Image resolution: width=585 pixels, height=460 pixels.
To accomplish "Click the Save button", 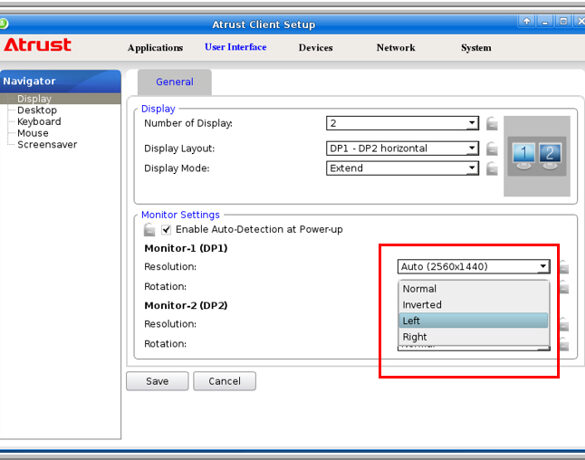I will [x=157, y=381].
